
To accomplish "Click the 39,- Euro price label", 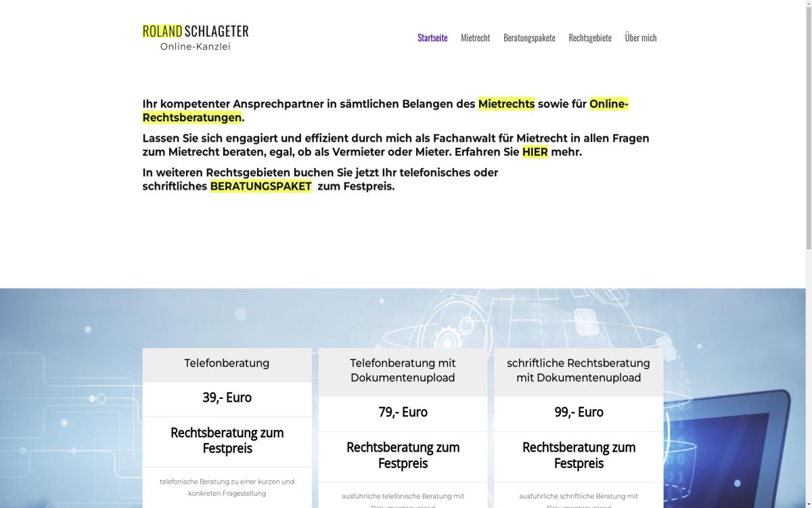I will coord(227,398).
